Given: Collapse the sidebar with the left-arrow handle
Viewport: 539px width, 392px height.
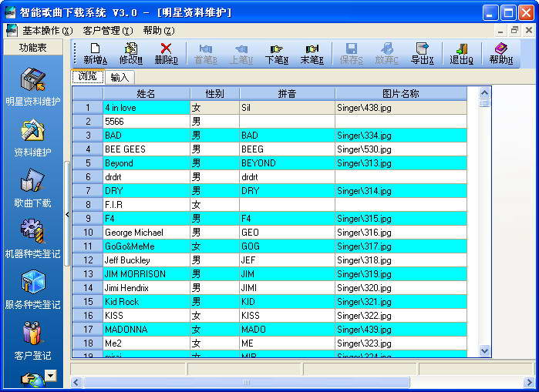Looking at the screenshot, I should pos(67,215).
